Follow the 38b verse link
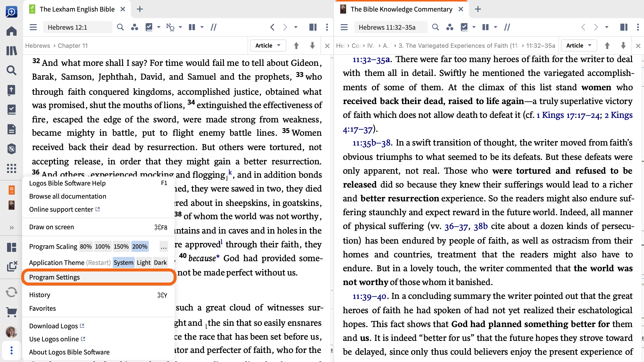This screenshot has height=362, width=644. (481, 226)
